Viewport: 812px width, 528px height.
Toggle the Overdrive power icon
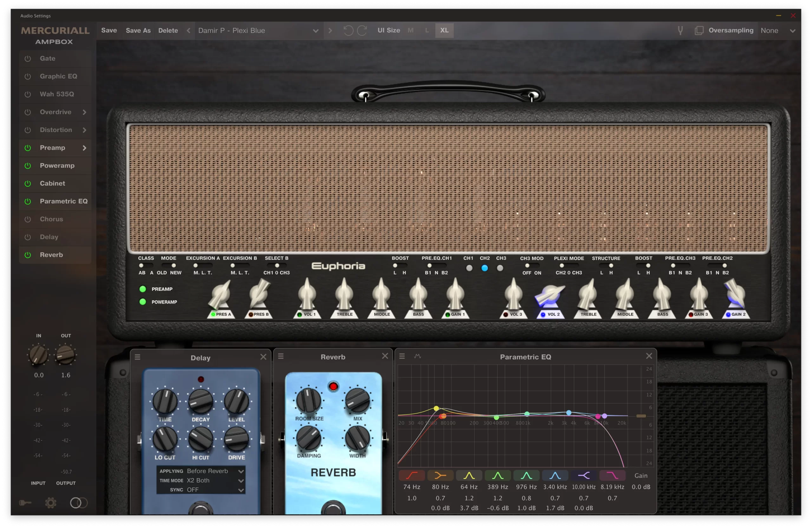click(x=28, y=112)
